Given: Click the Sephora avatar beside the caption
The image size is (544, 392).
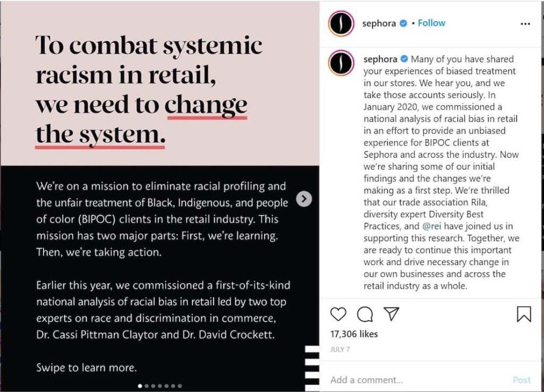Looking at the screenshot, I should point(342,63).
